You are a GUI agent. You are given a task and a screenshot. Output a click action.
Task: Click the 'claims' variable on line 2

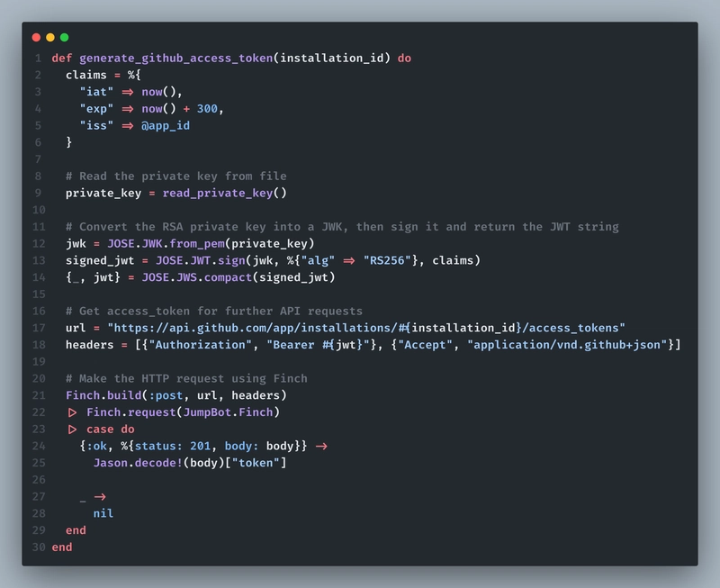(x=86, y=75)
